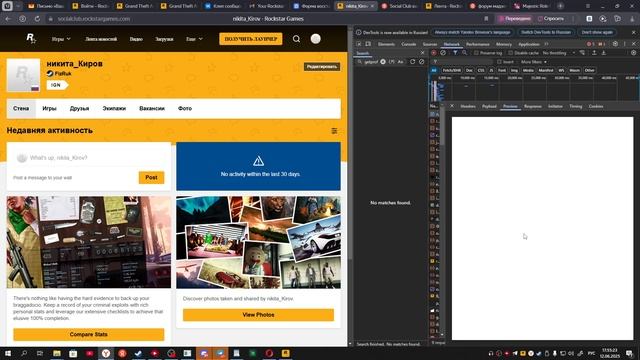This screenshot has width=640, height=360.
Task: Open a new browser tab with plus
Action: pos(560,6)
